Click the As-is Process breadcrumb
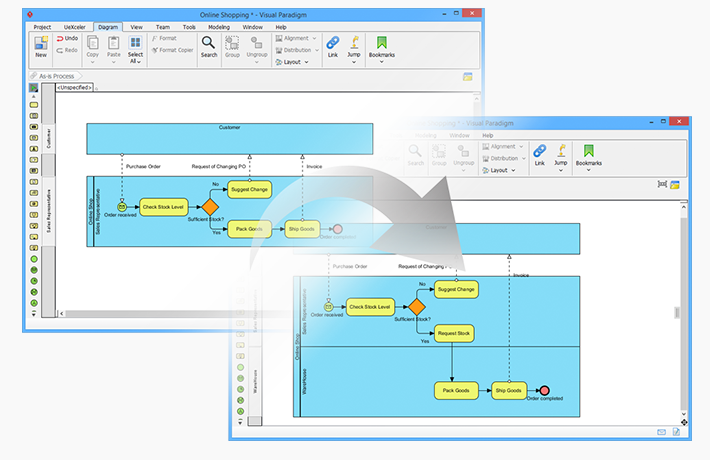The height and width of the screenshot is (460, 710). click(x=56, y=76)
